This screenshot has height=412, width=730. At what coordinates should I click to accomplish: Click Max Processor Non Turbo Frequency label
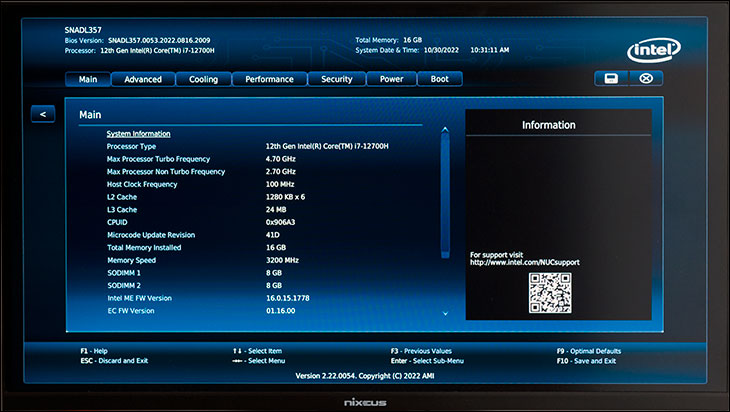166,171
